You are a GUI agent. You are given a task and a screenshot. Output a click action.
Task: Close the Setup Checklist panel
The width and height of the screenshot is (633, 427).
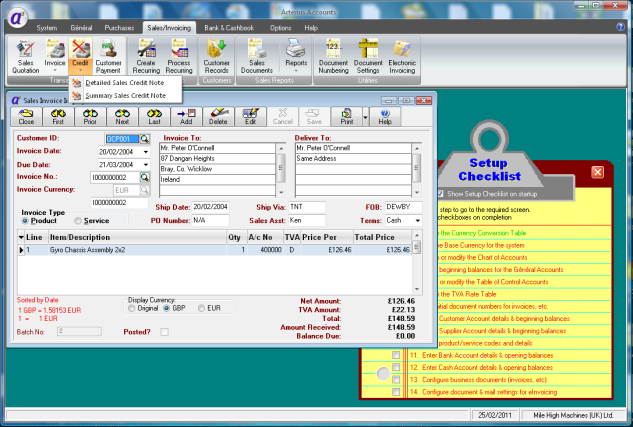[x=597, y=172]
